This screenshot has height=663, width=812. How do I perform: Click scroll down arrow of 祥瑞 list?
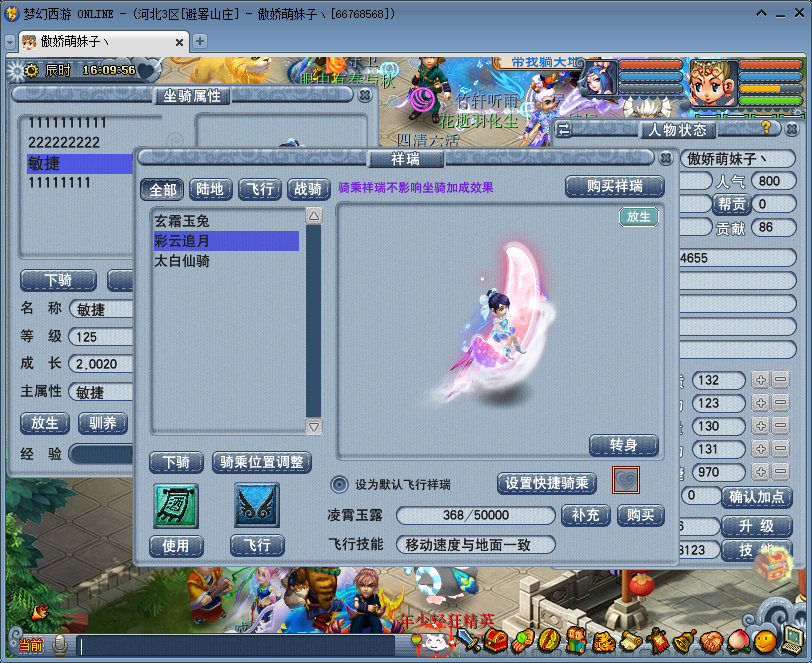(313, 427)
